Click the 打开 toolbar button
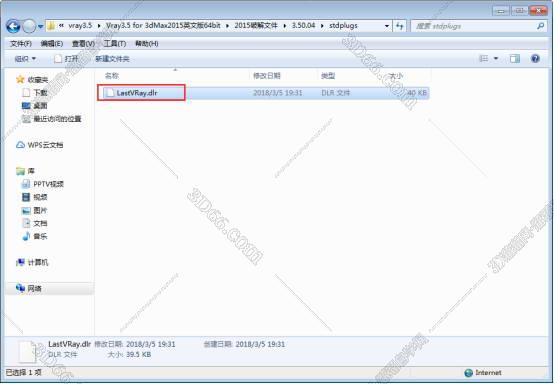The image size is (554, 384). pos(66,59)
